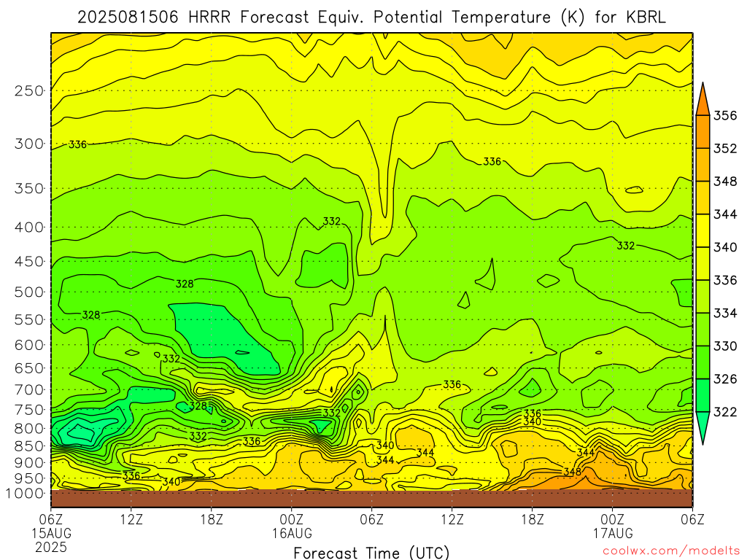Image resolution: width=747 pixels, height=560 pixels.
Task: Pick the yellow colorbar segment between 340 and 344
Action: click(703, 230)
